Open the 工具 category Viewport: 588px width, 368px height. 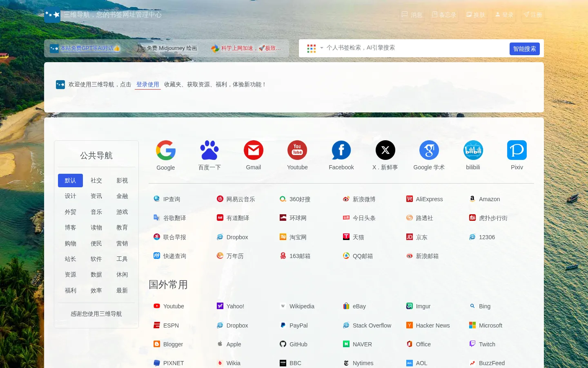[122, 259]
